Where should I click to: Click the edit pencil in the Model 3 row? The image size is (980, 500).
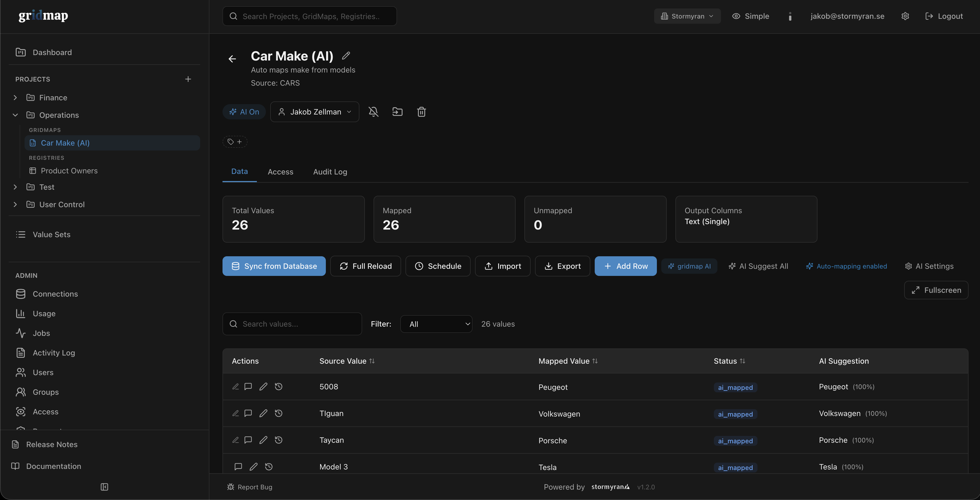click(253, 466)
